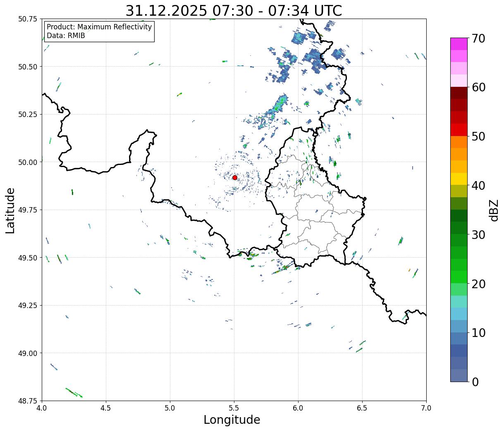
Task: Click latitude tick label 49.25
Action: [28, 305]
